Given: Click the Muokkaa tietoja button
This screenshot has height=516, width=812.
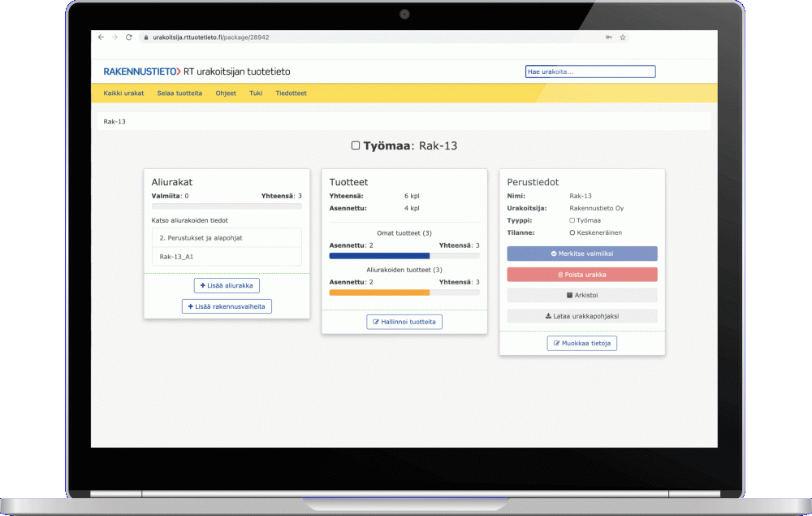Looking at the screenshot, I should 582,343.
